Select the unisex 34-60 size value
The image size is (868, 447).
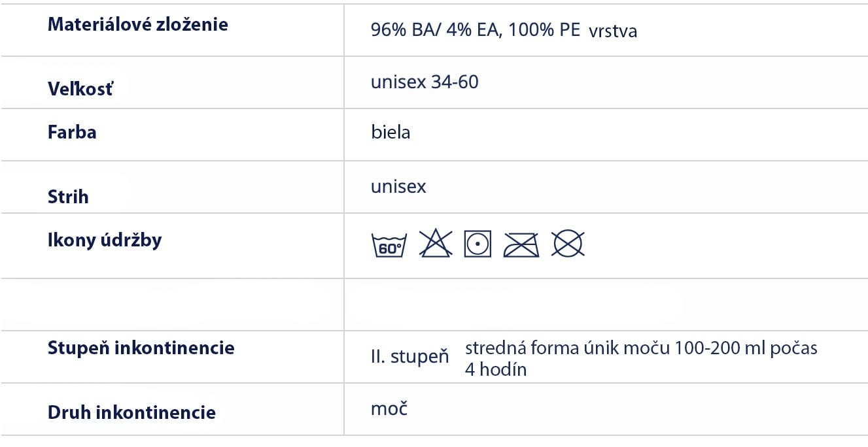[425, 82]
